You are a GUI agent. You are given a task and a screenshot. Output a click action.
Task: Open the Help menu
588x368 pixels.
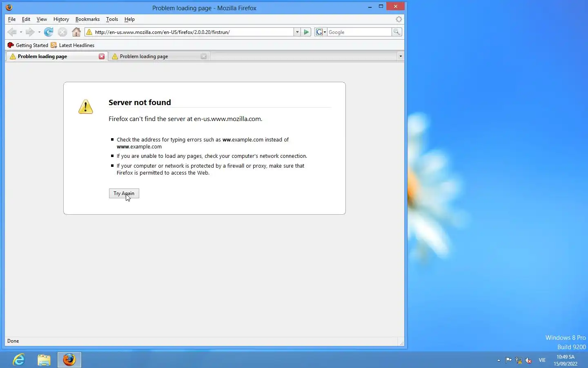point(129,19)
